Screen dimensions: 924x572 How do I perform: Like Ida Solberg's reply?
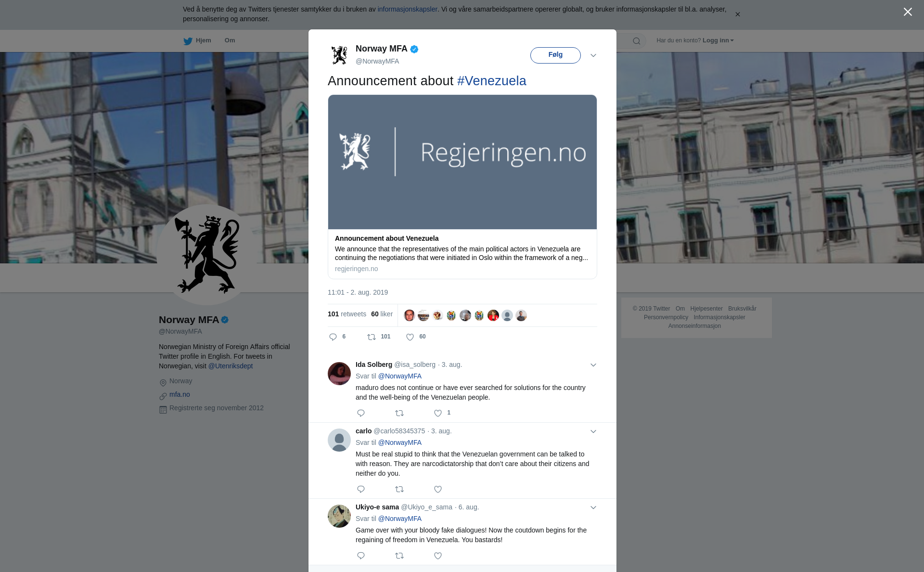point(438,413)
